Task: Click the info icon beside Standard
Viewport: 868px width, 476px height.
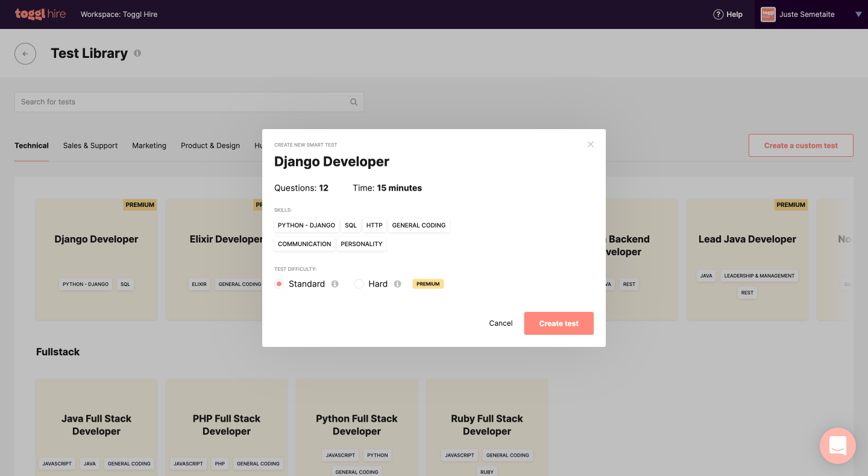Action: (335, 284)
